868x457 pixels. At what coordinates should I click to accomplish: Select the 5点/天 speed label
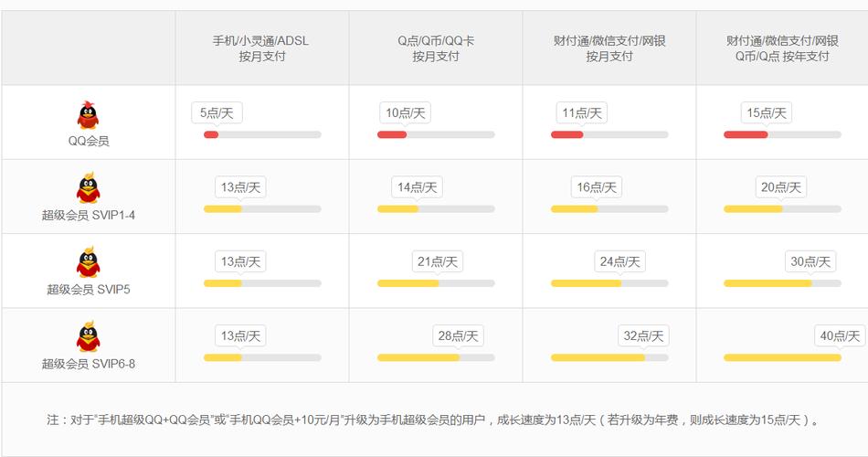point(217,113)
